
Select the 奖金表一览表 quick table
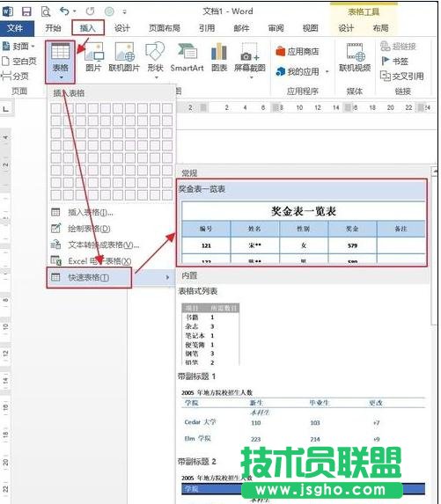point(302,223)
